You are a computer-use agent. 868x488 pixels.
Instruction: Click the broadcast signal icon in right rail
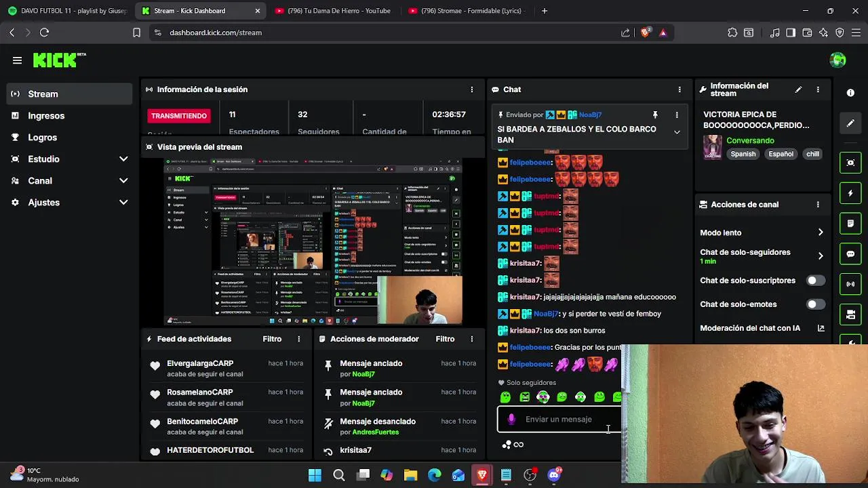tap(850, 284)
